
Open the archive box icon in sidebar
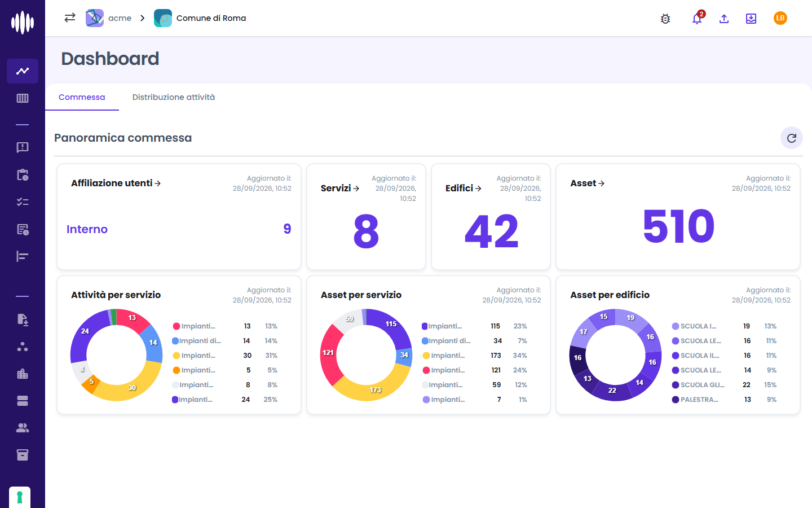point(23,455)
